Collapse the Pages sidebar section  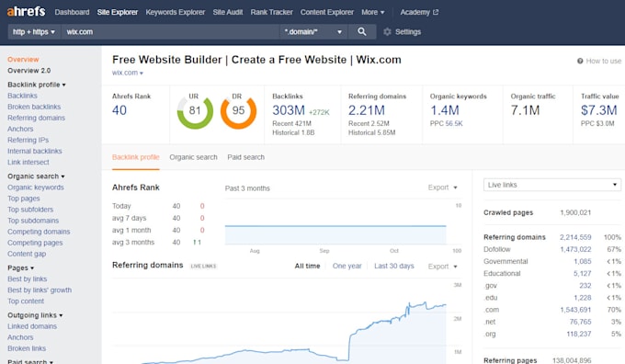[21, 267]
